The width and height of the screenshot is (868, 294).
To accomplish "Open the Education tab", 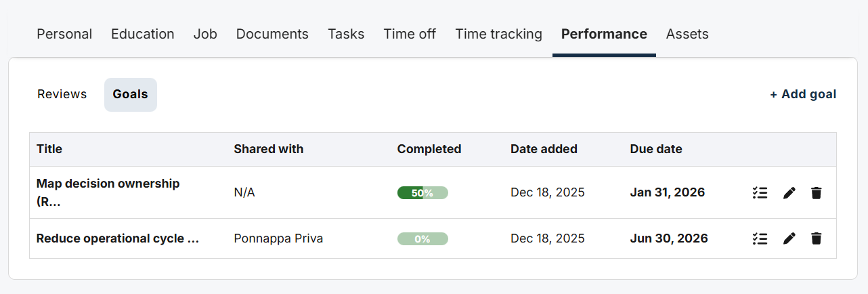I will point(143,34).
